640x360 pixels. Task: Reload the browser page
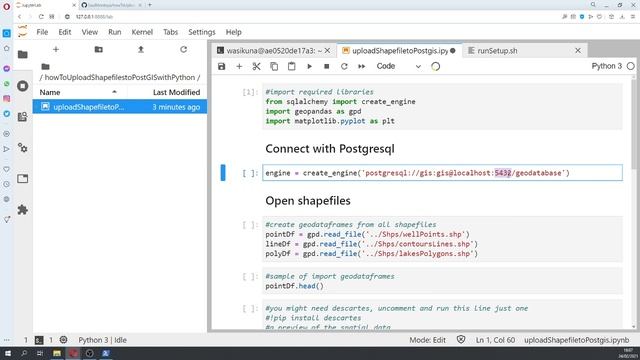pos(41,17)
